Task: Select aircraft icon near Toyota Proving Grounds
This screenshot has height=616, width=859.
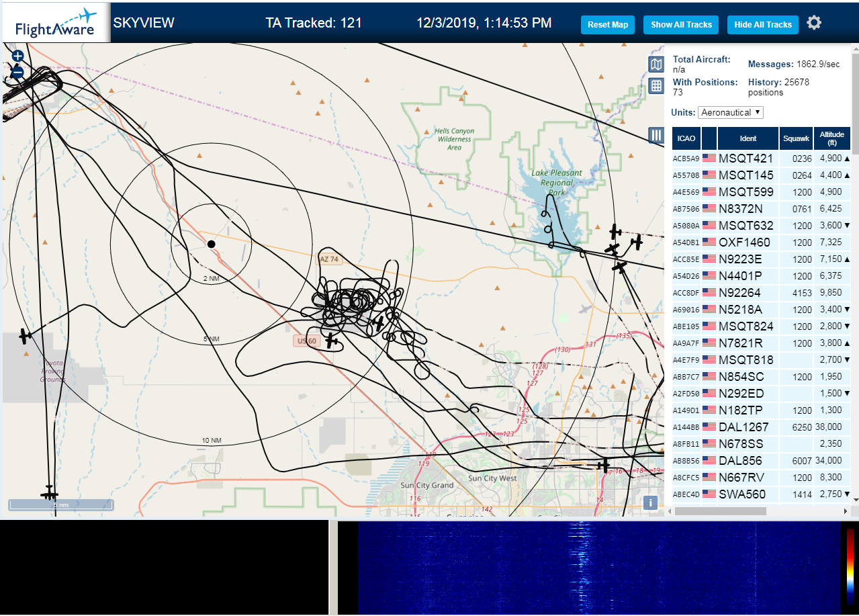Action: 25,335
